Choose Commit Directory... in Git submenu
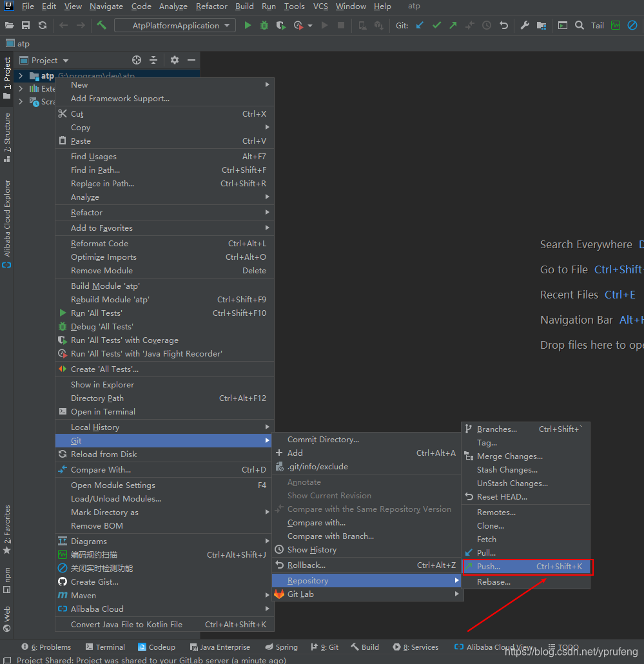 [x=367, y=440]
